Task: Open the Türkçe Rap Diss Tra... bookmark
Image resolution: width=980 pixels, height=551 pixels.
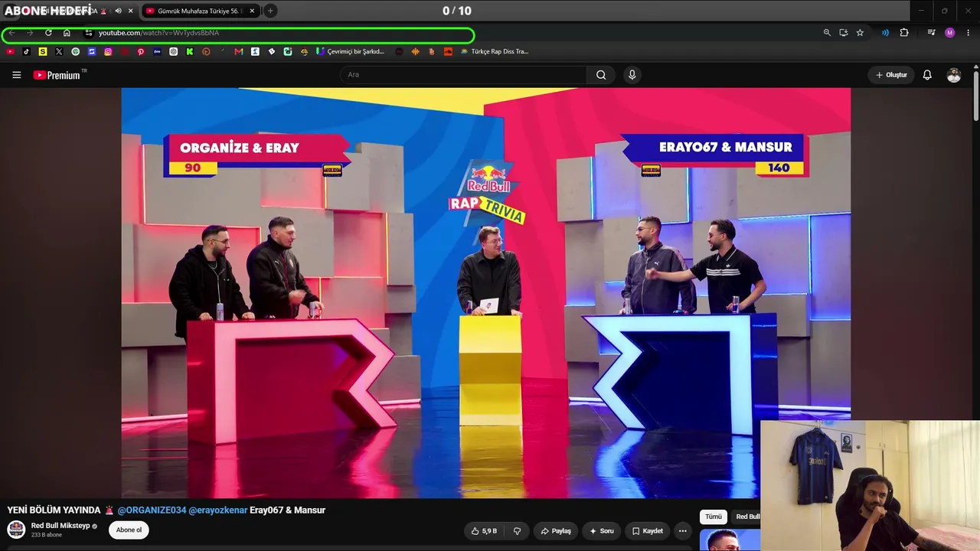Action: click(495, 52)
